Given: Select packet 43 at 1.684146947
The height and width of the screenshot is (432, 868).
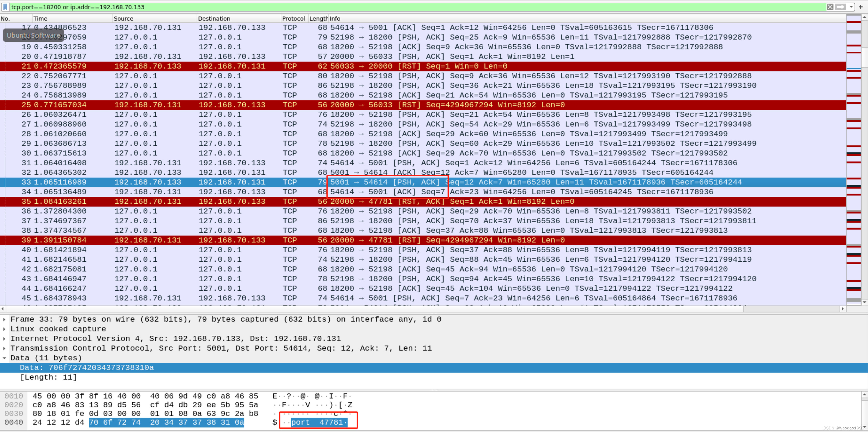Looking at the screenshot, I should coord(423,279).
